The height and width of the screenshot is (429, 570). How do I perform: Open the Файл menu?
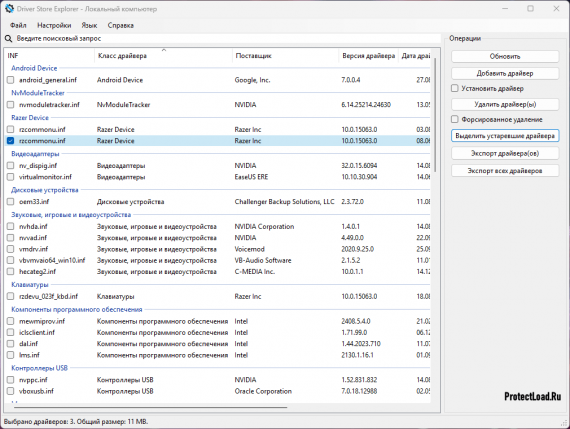pos(18,25)
